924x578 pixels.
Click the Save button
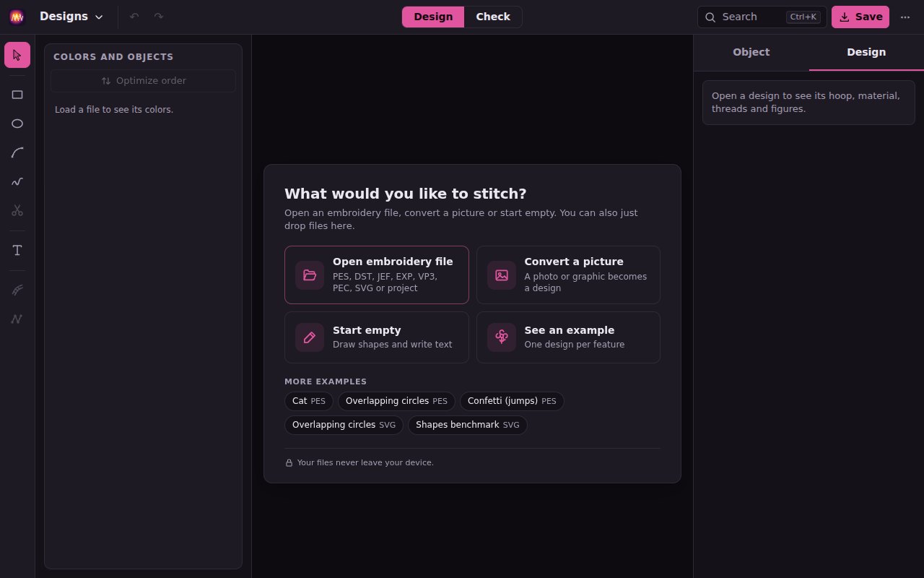[860, 17]
